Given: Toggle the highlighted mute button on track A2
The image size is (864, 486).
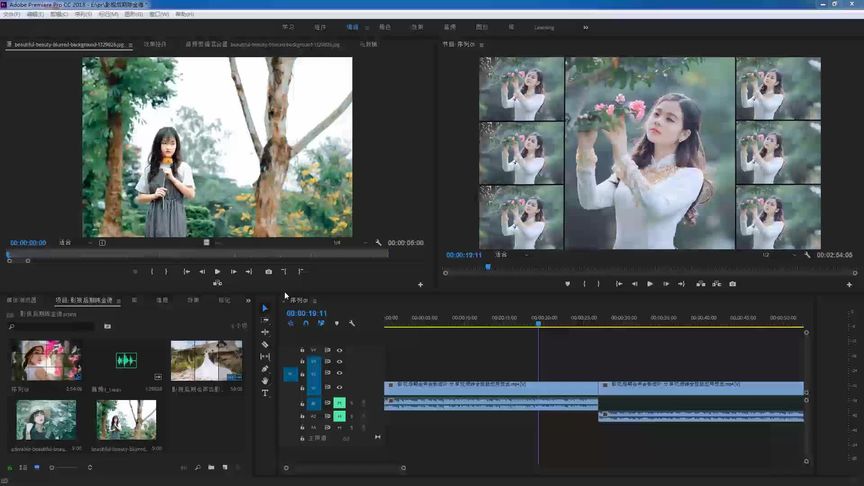Looking at the screenshot, I should [x=339, y=415].
